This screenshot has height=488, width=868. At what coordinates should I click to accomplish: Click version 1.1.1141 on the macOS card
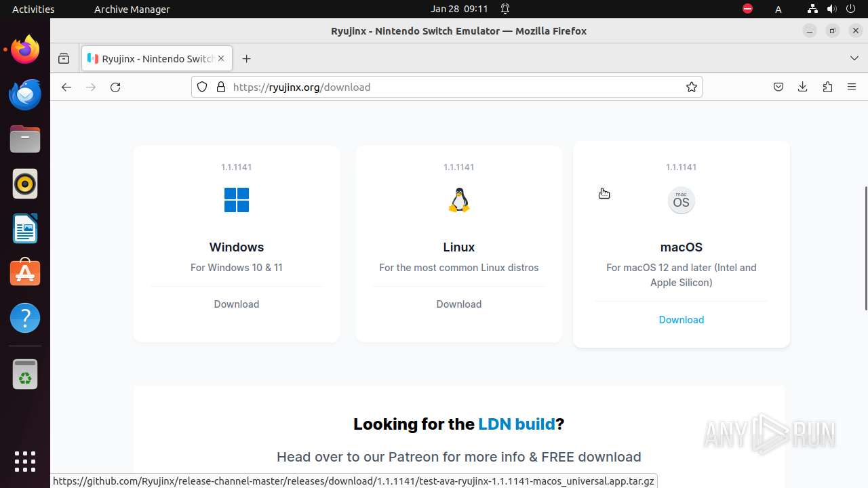[682, 167]
